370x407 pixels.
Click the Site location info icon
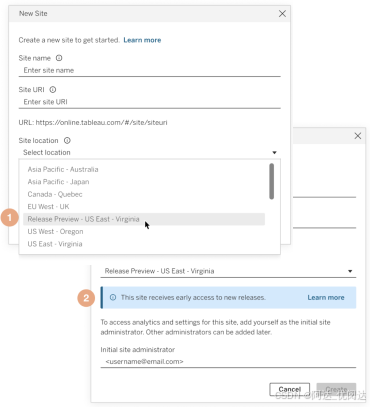pyautogui.click(x=67, y=140)
